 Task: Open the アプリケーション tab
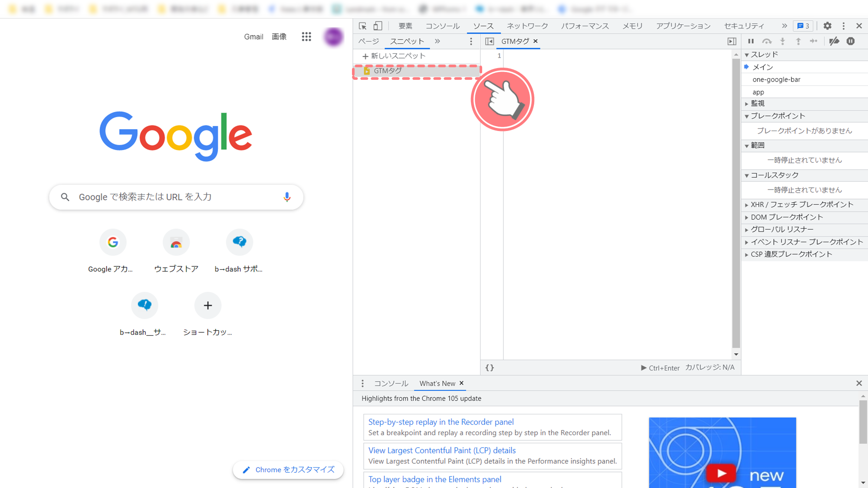[x=683, y=26]
